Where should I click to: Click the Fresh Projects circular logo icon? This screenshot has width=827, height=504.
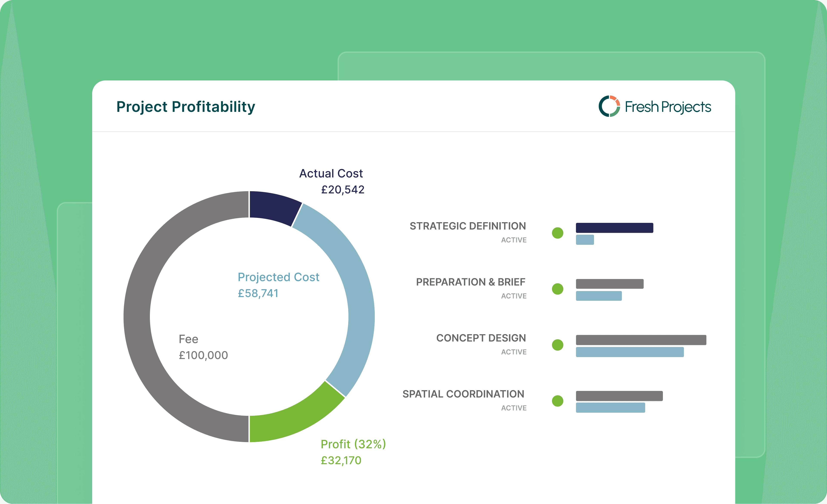coord(609,106)
